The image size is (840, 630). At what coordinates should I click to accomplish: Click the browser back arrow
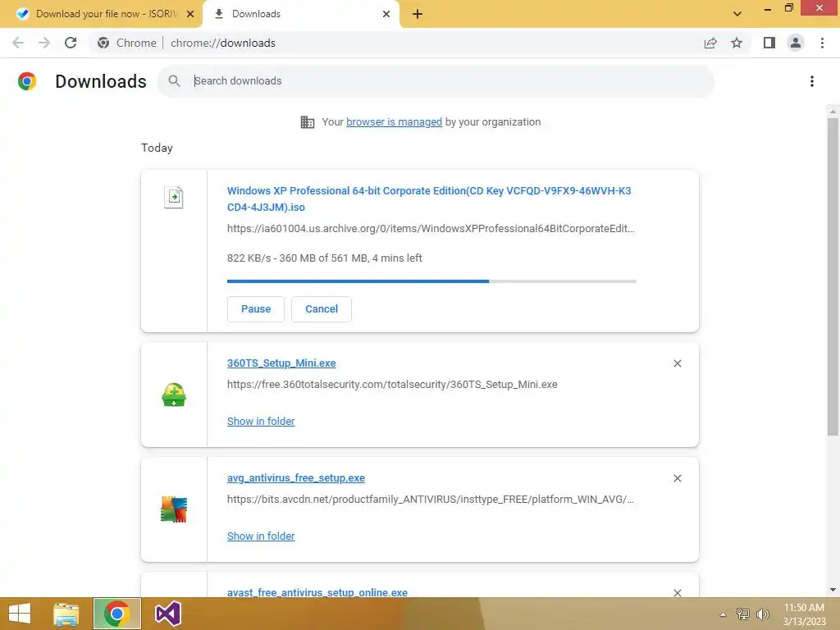tap(18, 43)
